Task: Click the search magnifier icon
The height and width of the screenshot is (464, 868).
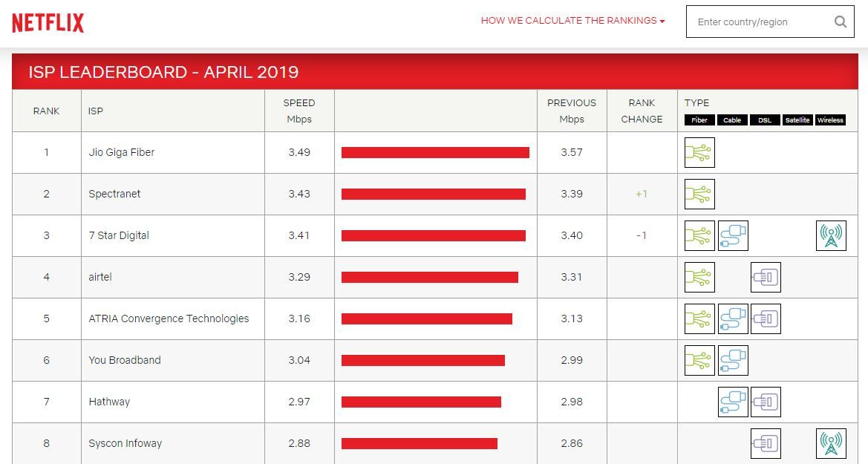Action: (841, 22)
